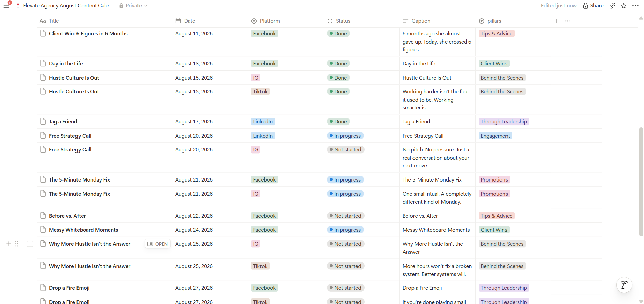This screenshot has height=304, width=644.
Task: Add a row with the plus icon beside Why More Hustle
Action: click(9, 244)
